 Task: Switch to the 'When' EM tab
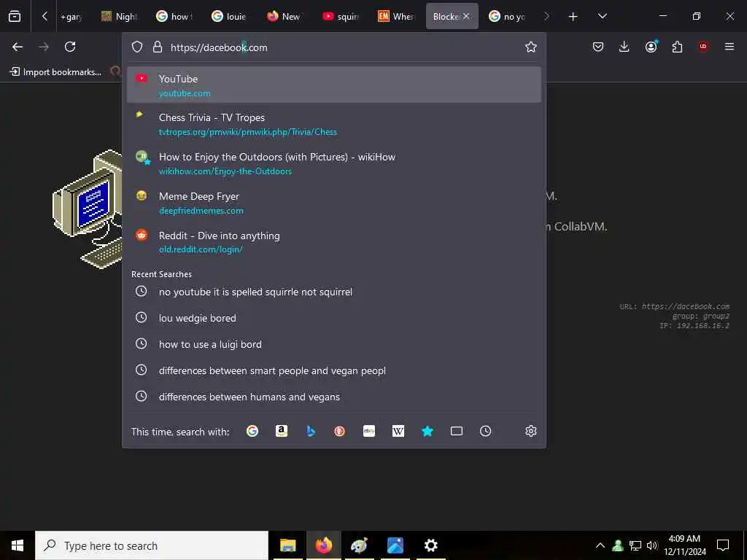[396, 16]
